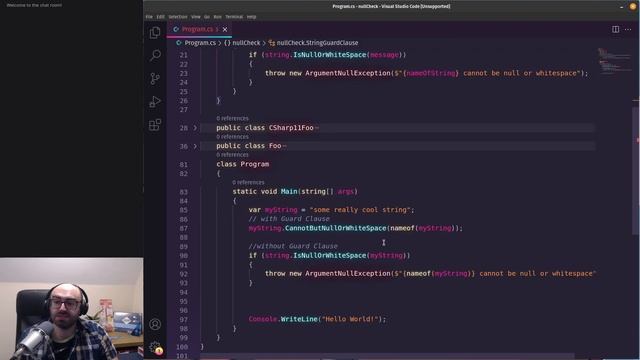Click IsNullOrWhiteSpace on line 90
The image size is (640, 360).
click(330, 256)
